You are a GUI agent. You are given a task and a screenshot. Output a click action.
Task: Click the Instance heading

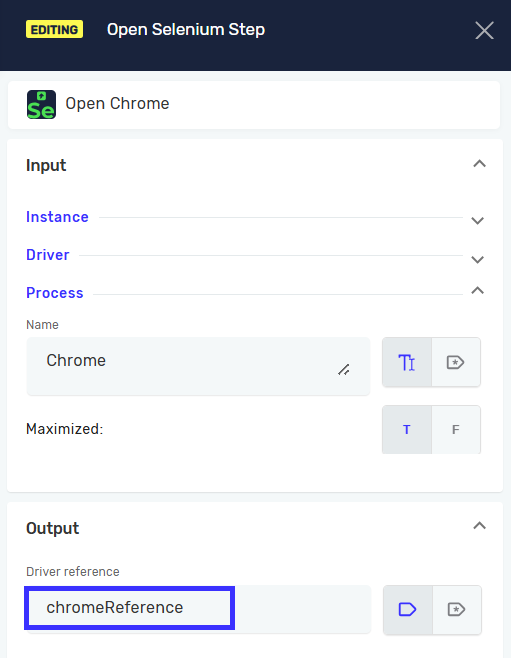point(57,217)
